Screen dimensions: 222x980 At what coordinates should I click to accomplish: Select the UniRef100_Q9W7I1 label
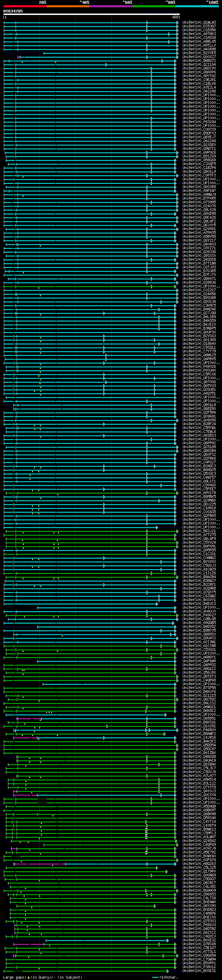pos(199,149)
